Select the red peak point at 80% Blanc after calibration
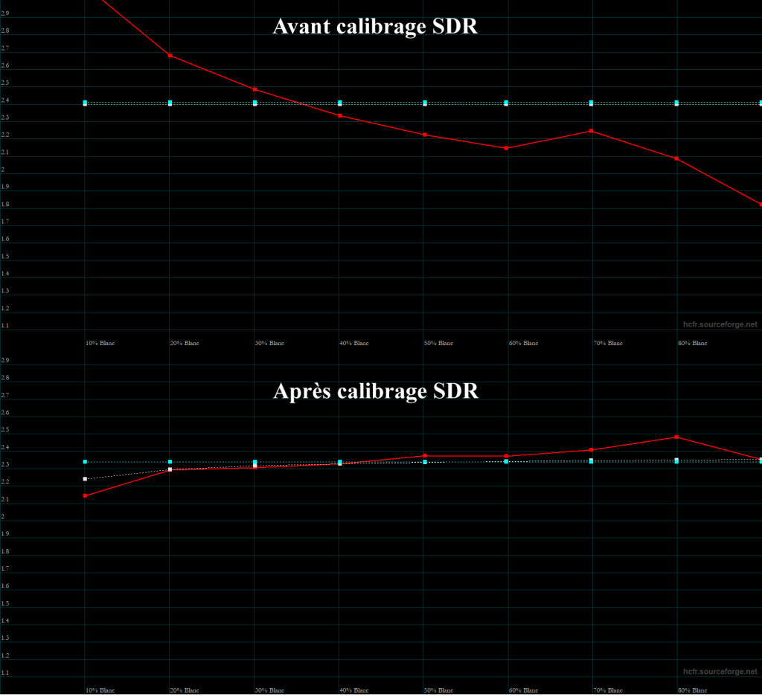The width and height of the screenshot is (762, 700). pos(676,437)
